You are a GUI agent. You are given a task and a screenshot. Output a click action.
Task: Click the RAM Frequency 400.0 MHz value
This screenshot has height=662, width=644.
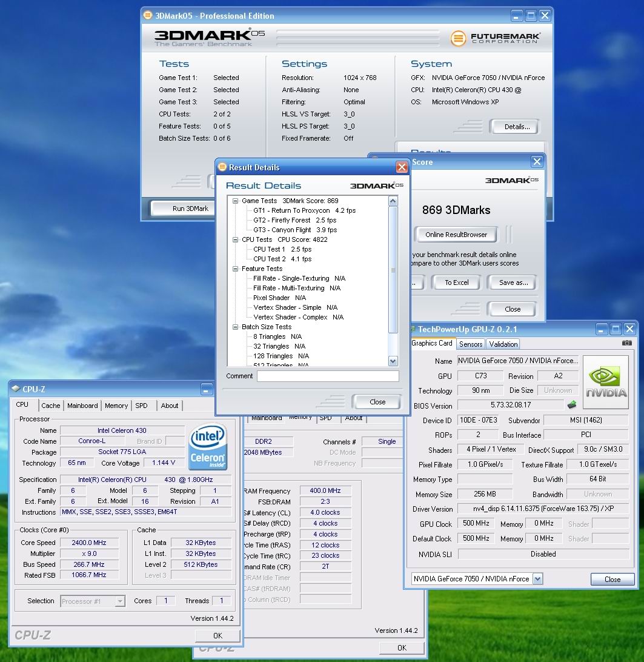(325, 491)
